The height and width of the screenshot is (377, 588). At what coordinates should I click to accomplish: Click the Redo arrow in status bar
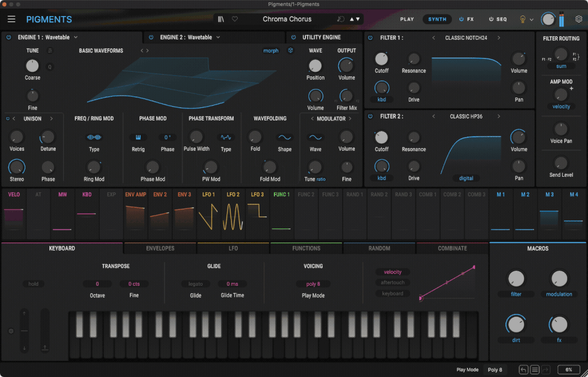pyautogui.click(x=546, y=370)
